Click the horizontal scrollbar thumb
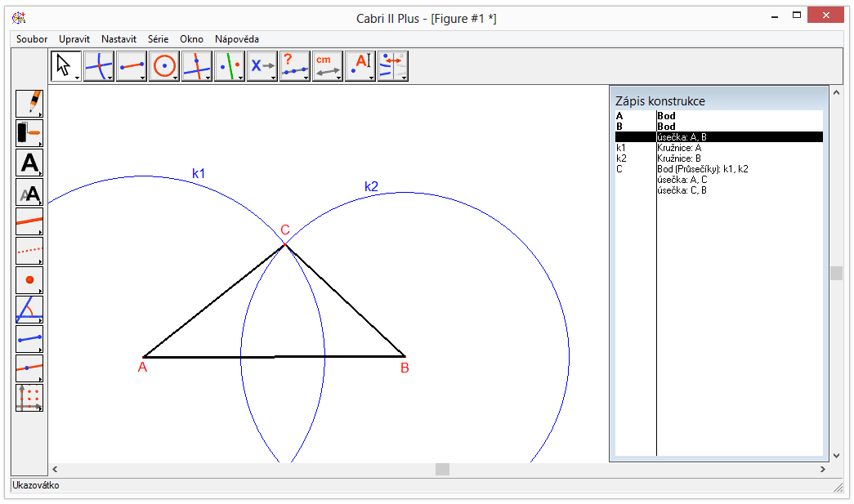 click(x=442, y=469)
